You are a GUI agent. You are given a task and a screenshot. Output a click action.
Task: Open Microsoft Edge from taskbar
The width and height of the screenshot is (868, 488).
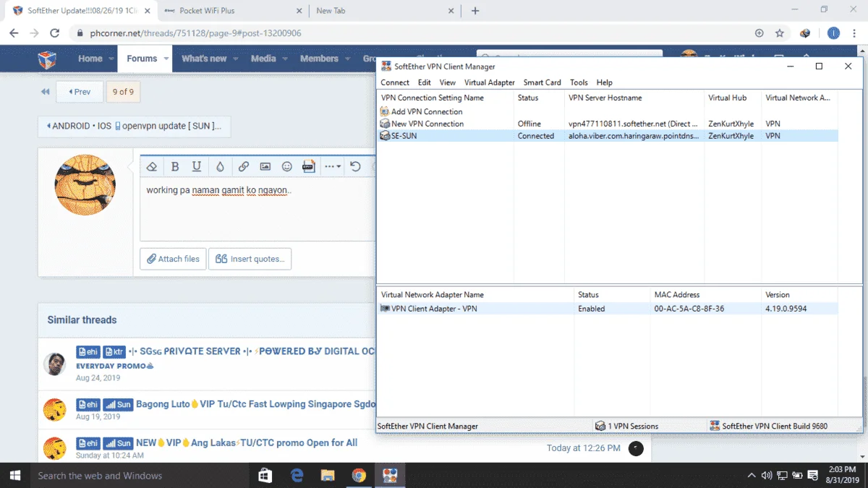tap(297, 475)
